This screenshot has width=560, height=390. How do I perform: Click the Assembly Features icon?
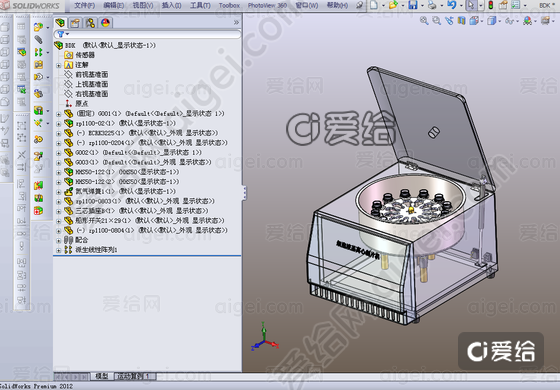tap(38, 110)
